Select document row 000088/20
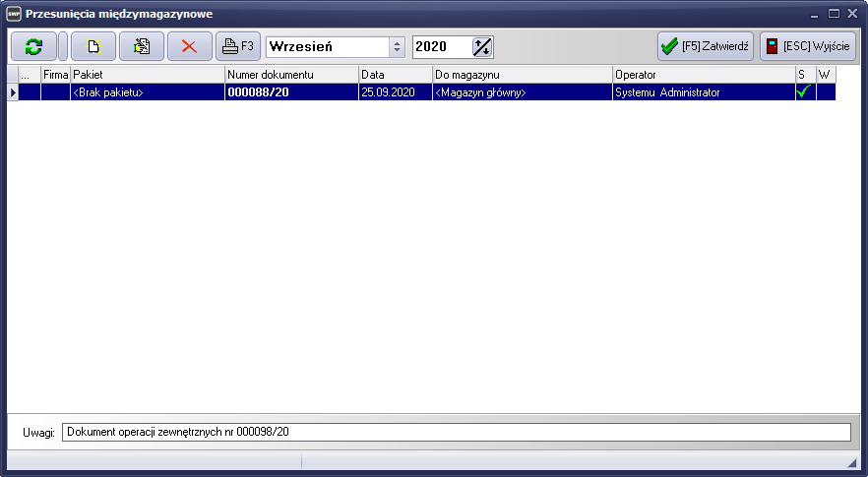Image resolution: width=868 pixels, height=477 pixels. click(290, 91)
